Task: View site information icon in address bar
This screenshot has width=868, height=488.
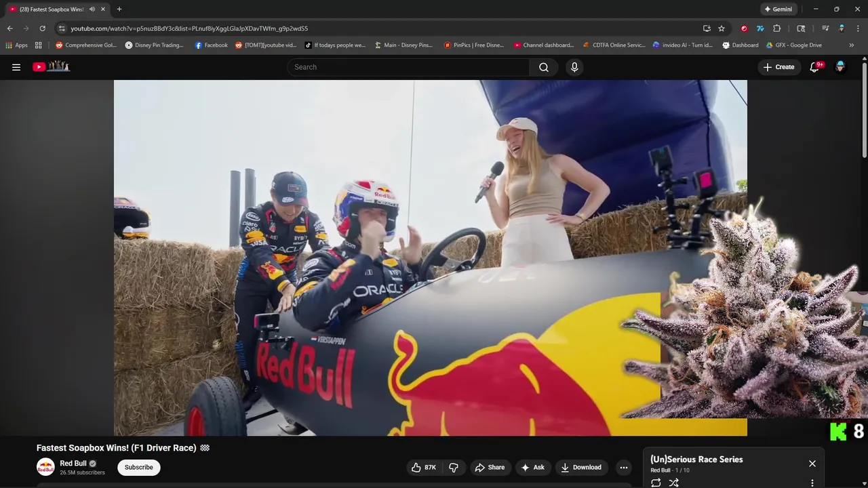Action: pyautogui.click(x=62, y=28)
